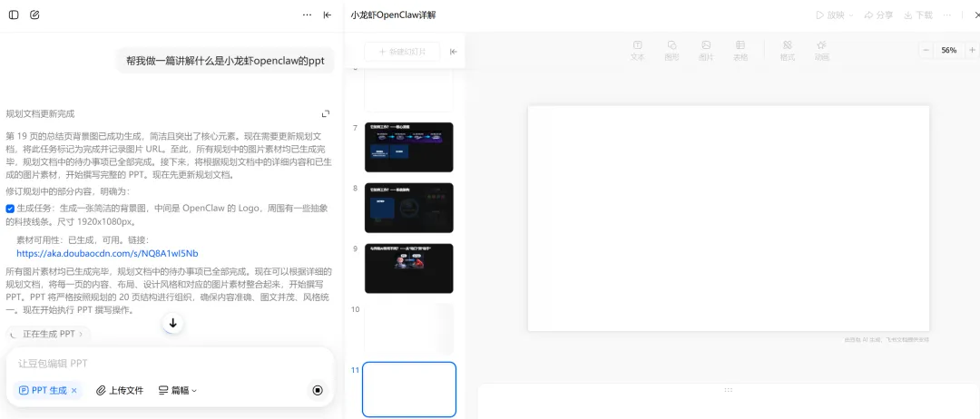Select slide 11 thumbnail
This screenshot has height=419, width=980.
point(408,390)
